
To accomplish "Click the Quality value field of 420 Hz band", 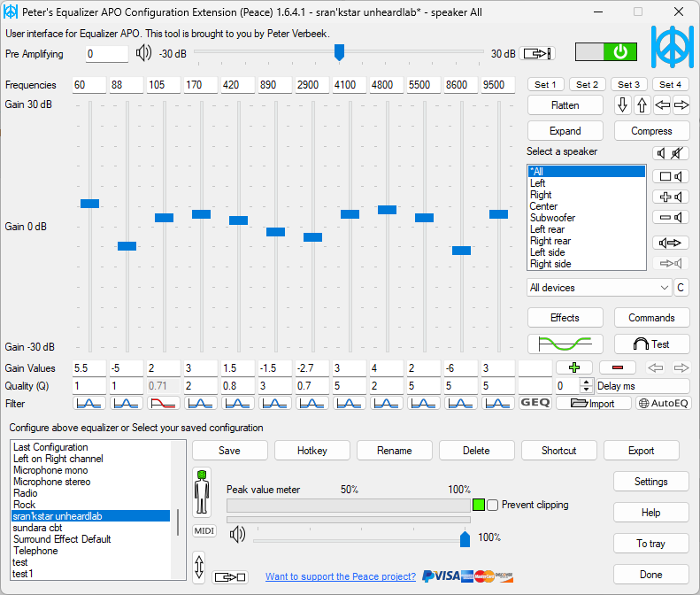I will point(238,386).
